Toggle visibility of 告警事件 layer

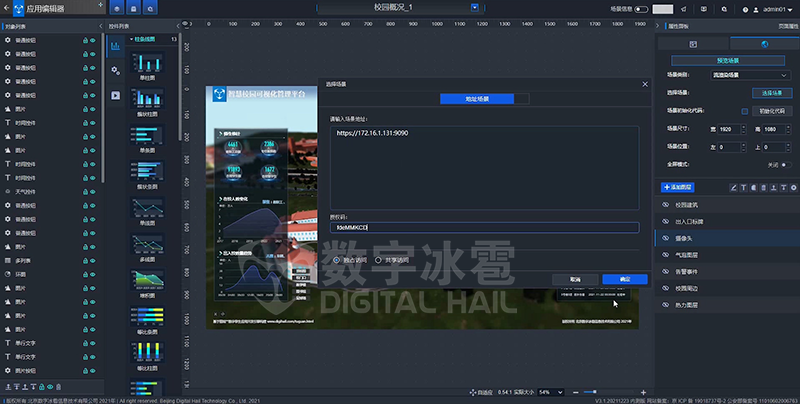click(665, 271)
